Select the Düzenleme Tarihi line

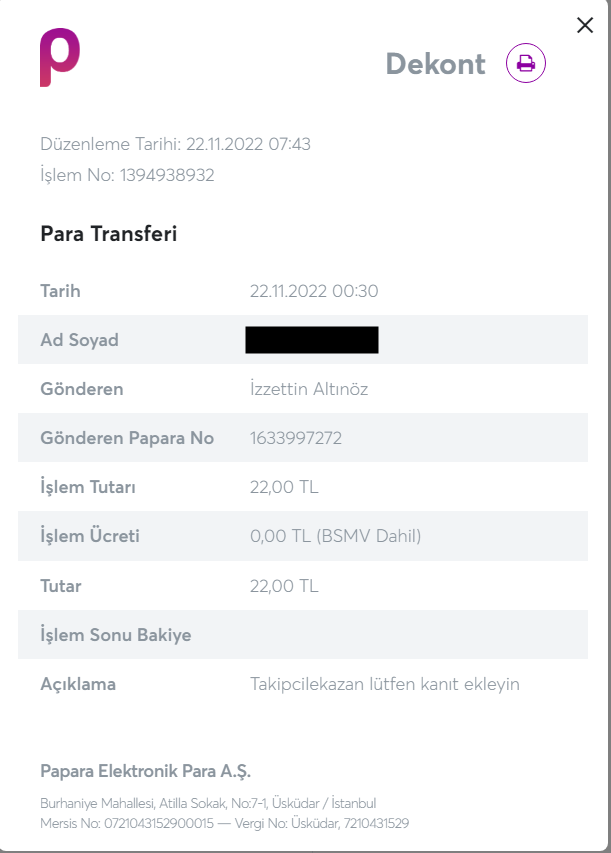point(175,144)
